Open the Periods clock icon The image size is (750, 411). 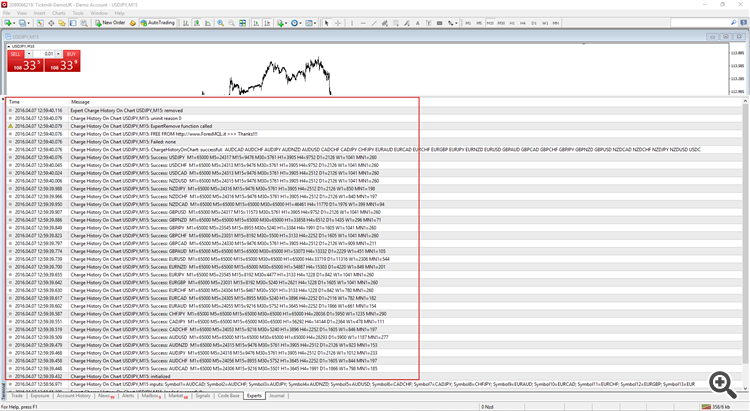click(x=294, y=23)
